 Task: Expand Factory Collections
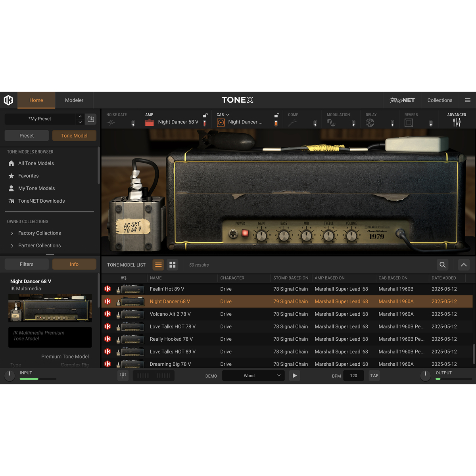[x=12, y=233]
